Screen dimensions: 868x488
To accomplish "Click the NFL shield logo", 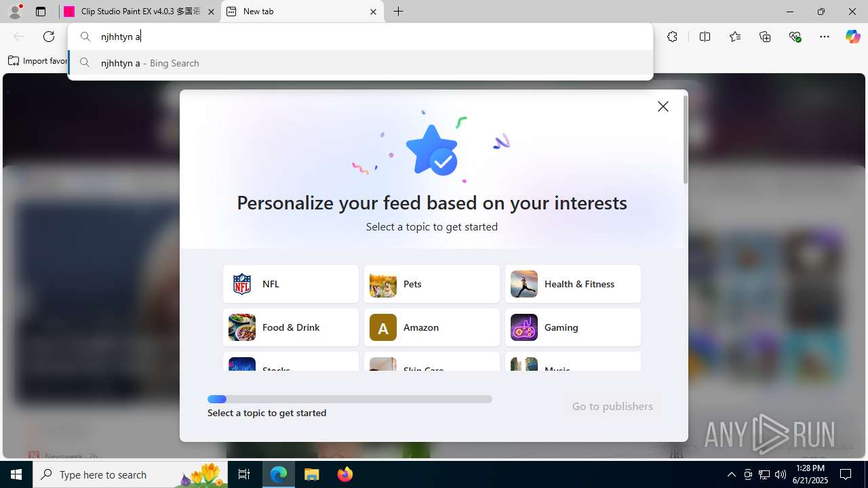I will [x=242, y=284].
